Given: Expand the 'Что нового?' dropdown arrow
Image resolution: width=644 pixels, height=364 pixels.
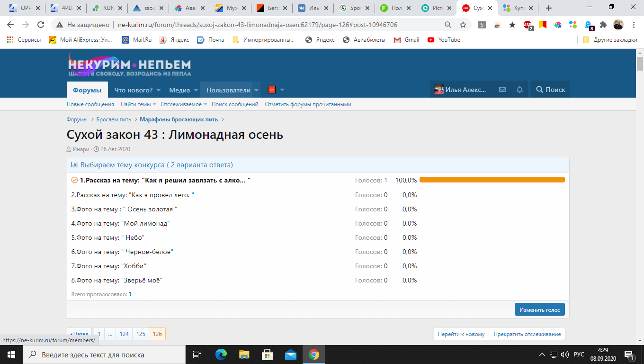Looking at the screenshot, I should (159, 90).
